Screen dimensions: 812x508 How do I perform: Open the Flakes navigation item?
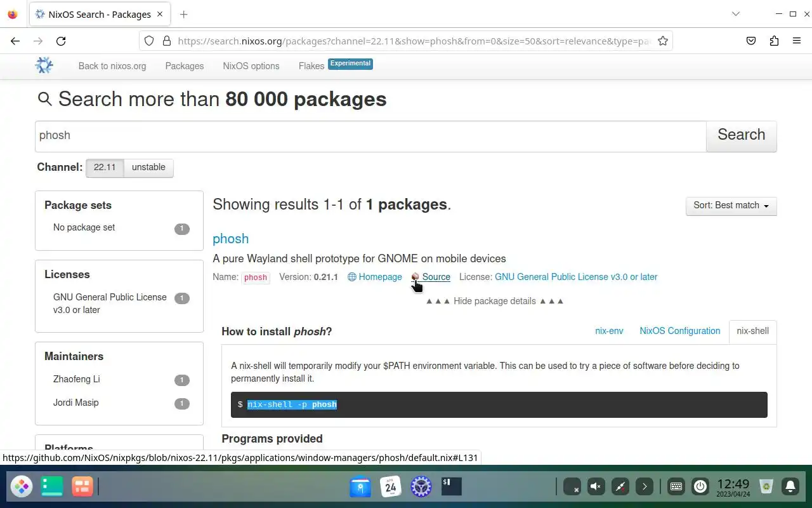click(311, 66)
